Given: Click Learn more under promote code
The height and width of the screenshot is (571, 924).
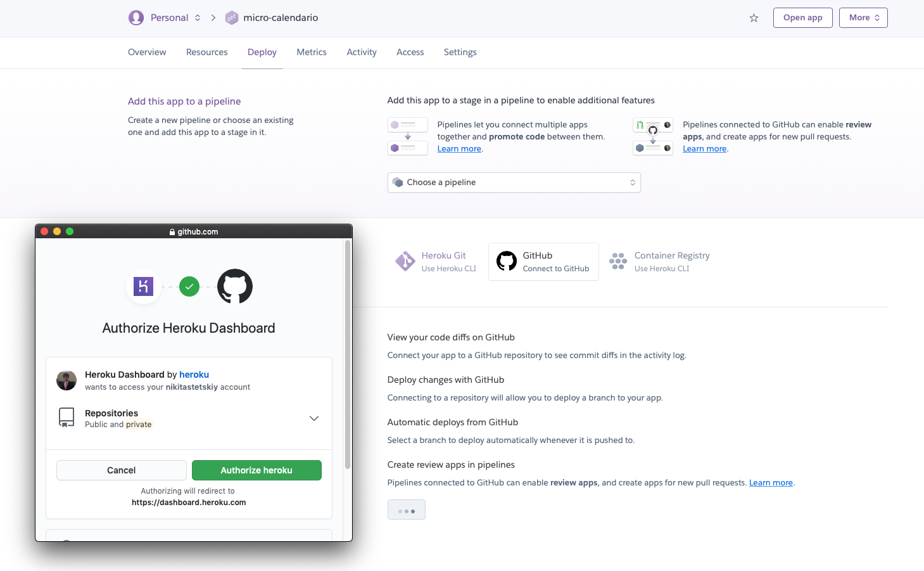Looking at the screenshot, I should tap(459, 149).
